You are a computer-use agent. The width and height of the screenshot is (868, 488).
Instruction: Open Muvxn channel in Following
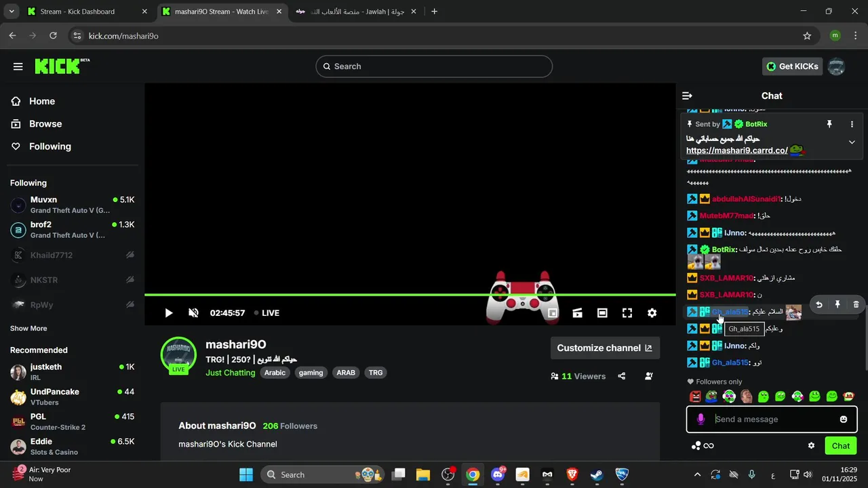tap(72, 205)
